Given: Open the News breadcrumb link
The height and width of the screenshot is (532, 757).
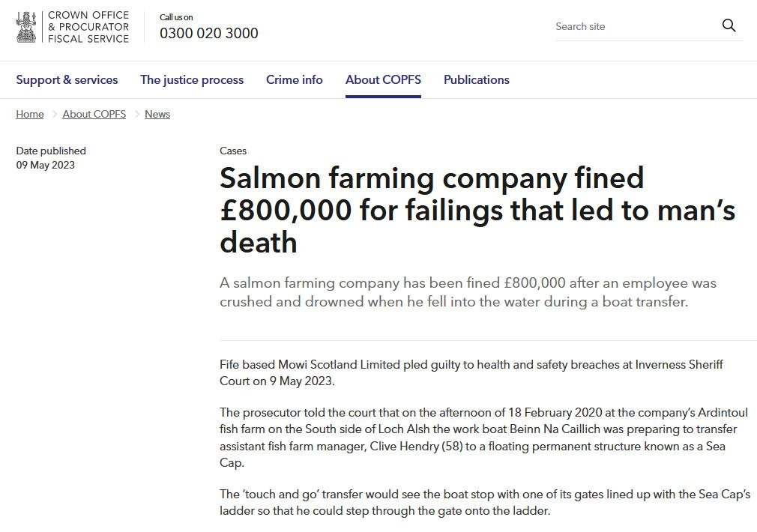Looking at the screenshot, I should [x=157, y=114].
